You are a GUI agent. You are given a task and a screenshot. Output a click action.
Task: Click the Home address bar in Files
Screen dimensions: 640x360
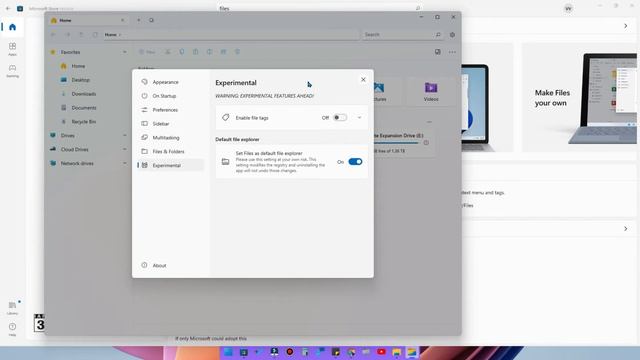coord(231,35)
